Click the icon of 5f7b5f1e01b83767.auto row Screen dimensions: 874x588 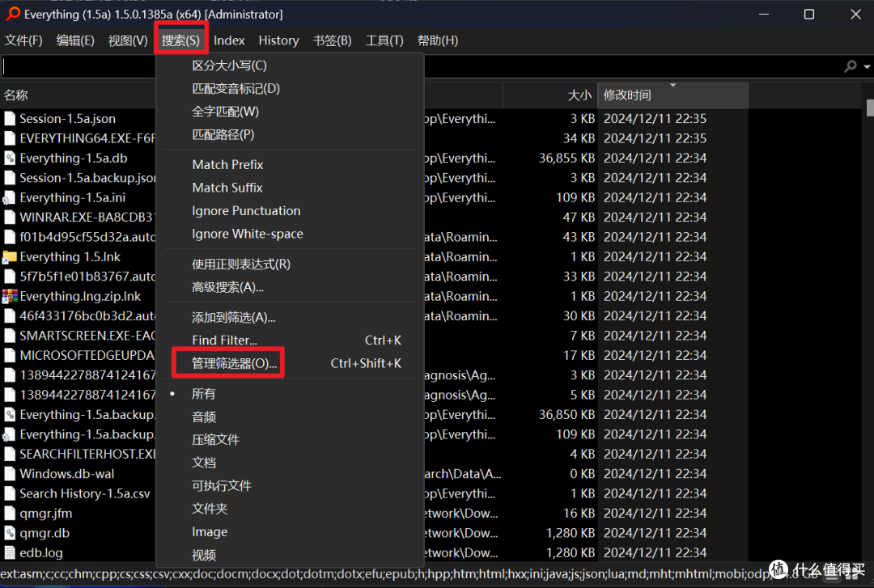tap(10, 277)
